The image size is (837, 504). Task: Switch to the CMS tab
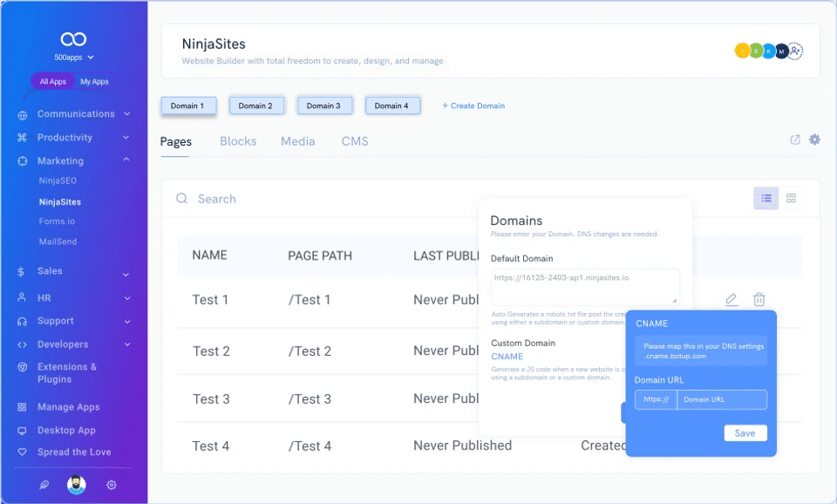click(355, 141)
